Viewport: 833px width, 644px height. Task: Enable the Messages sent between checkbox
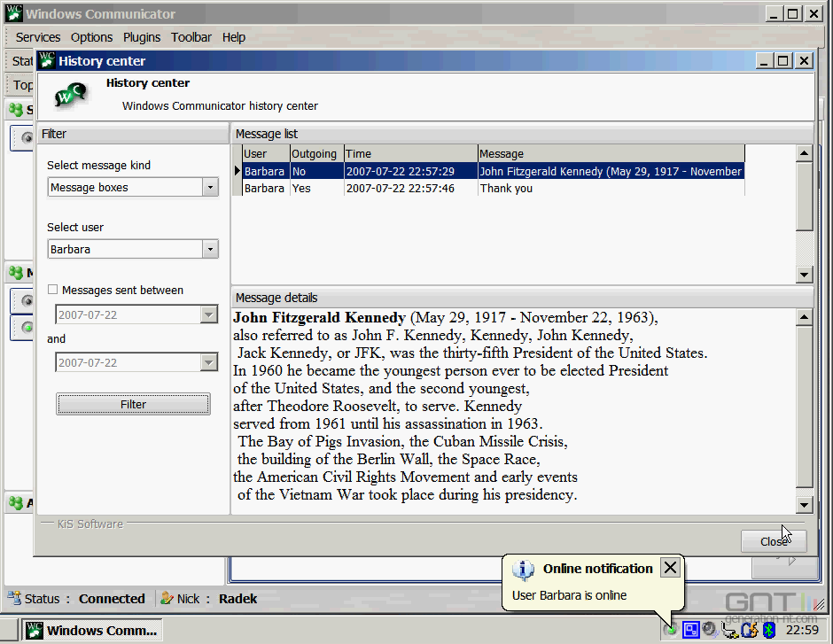click(x=52, y=290)
